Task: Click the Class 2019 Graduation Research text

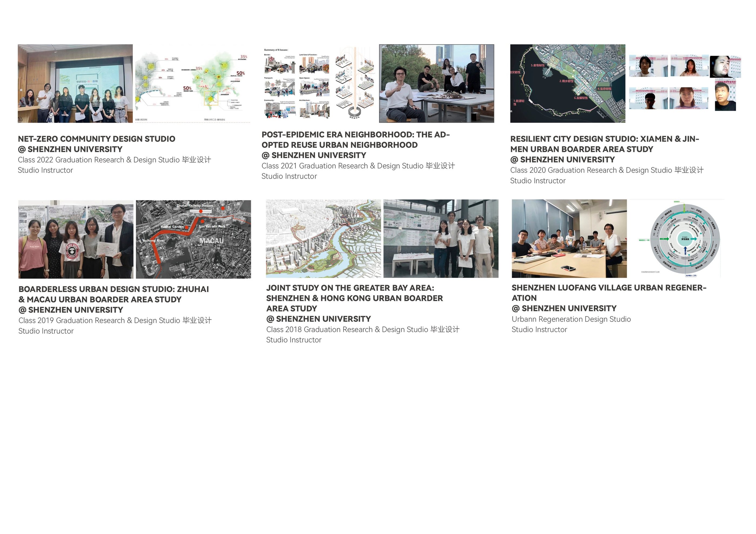Action: [114, 321]
